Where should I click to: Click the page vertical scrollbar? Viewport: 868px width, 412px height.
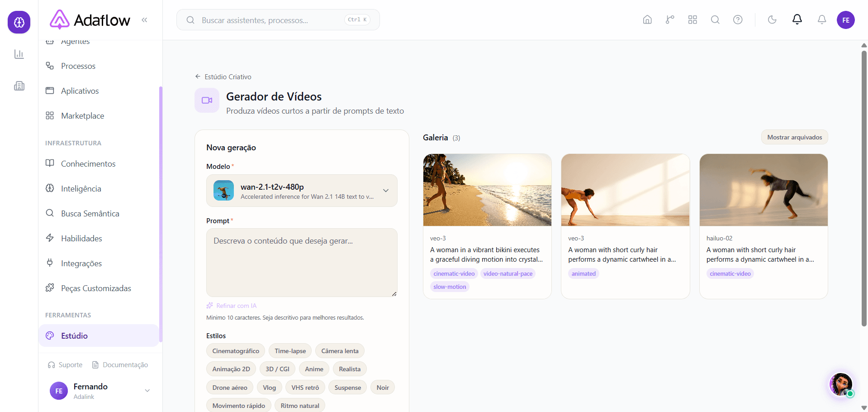click(x=864, y=188)
